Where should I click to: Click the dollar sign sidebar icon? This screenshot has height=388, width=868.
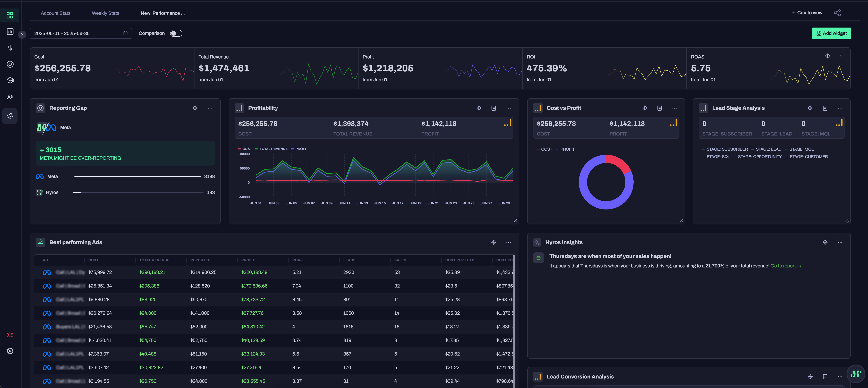click(10, 48)
